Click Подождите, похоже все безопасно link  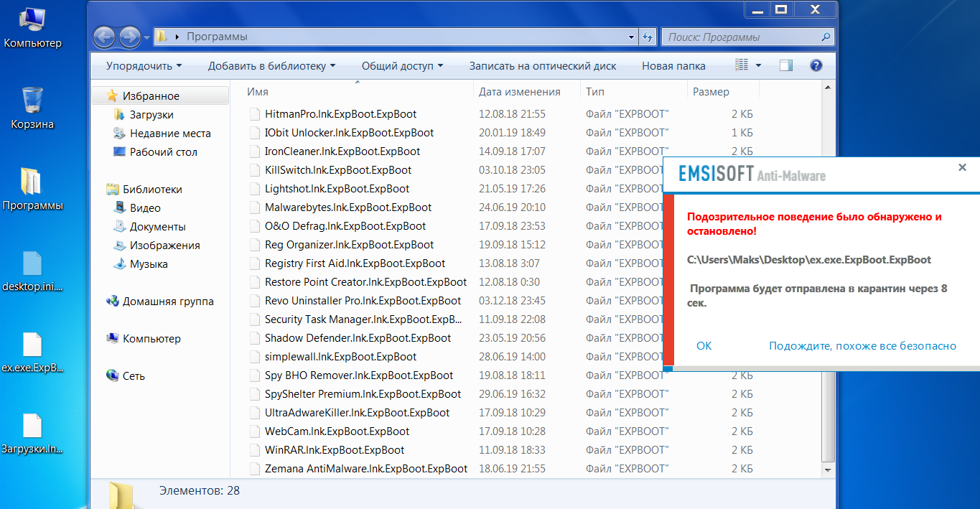pyautogui.click(x=862, y=346)
